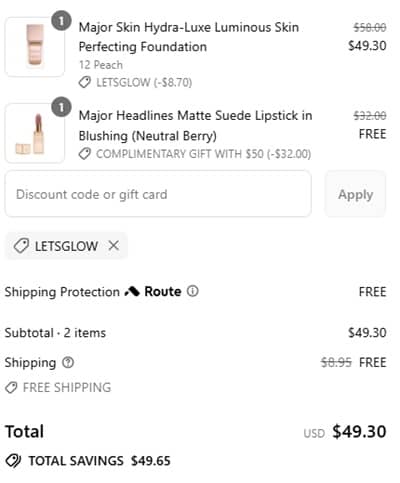Screen dimensions: 400x483
Task: Click the FREE SHIPPING tag icon
Action: coord(11,388)
